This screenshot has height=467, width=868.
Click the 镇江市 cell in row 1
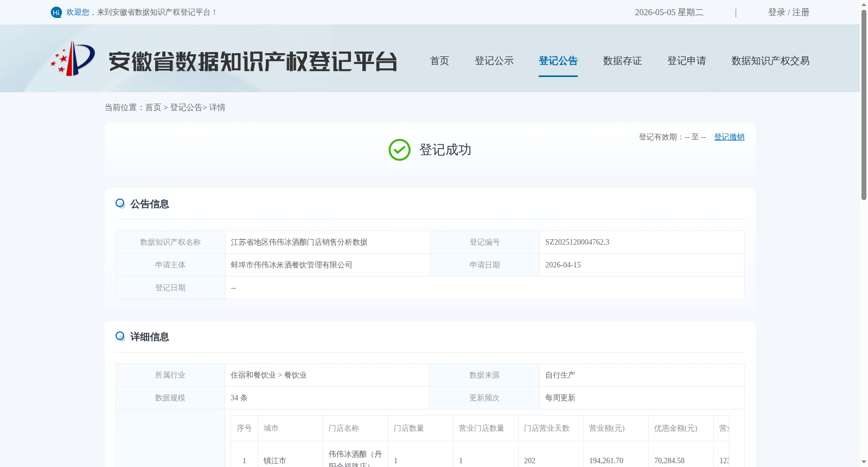275,460
